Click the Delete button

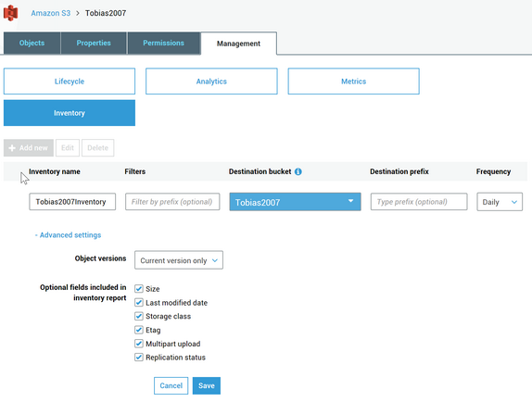click(97, 148)
